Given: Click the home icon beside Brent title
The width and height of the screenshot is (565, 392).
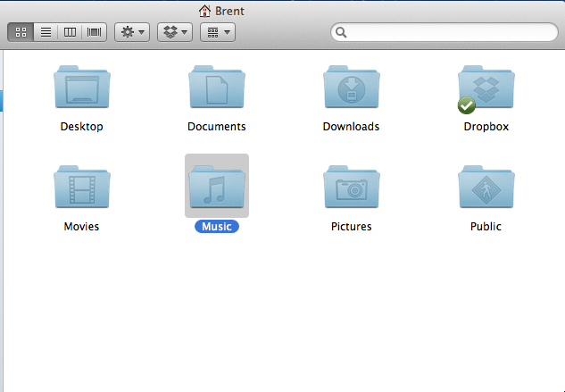Looking at the screenshot, I should (204, 11).
